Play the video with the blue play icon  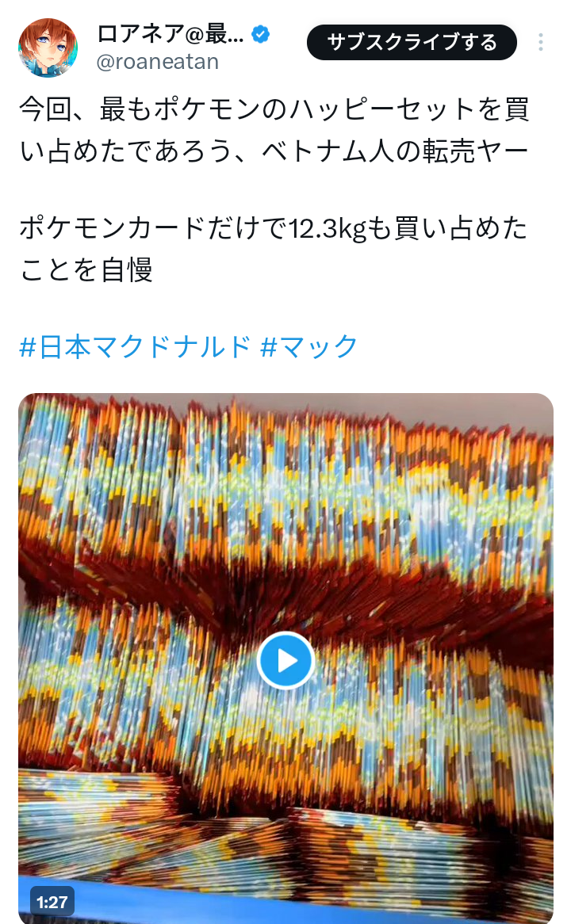(285, 660)
